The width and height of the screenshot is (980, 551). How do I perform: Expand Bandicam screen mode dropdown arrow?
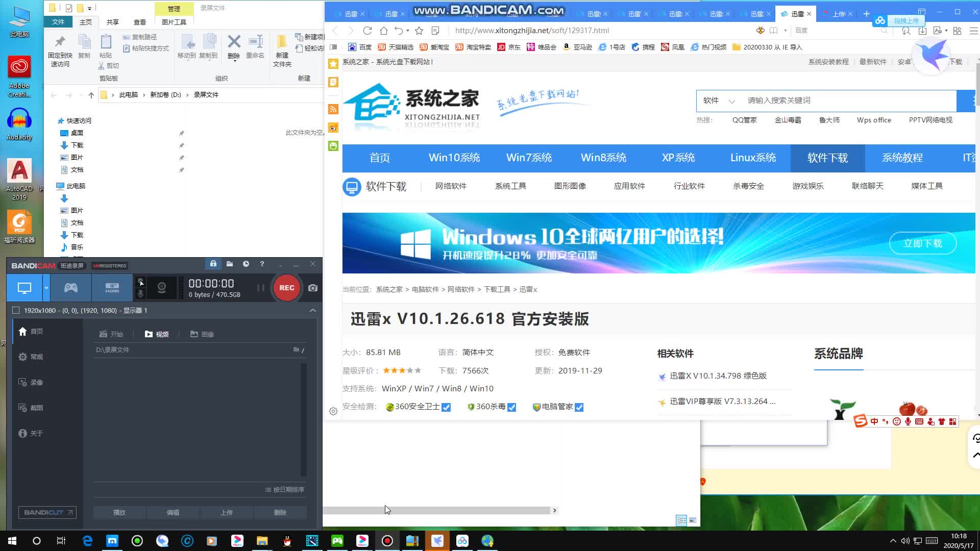tap(46, 288)
